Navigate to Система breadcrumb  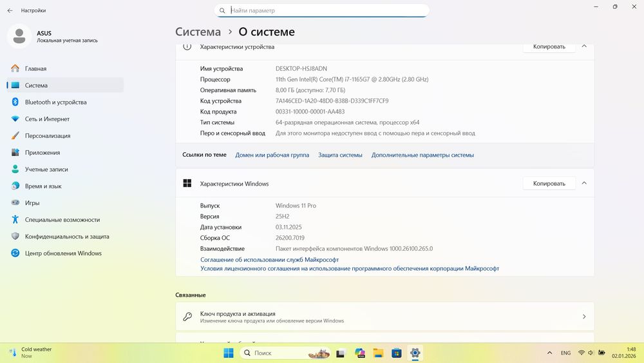click(x=198, y=32)
